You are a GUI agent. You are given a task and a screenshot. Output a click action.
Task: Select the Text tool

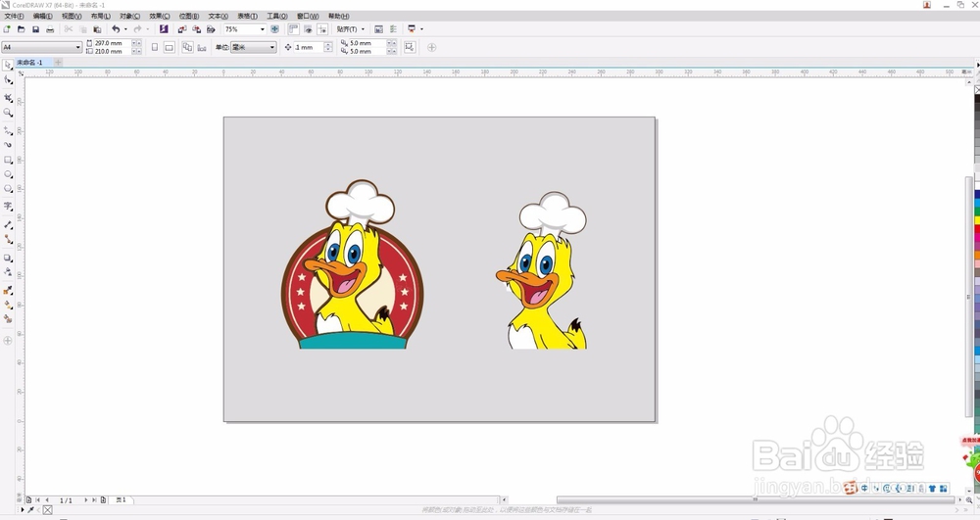pos(8,206)
